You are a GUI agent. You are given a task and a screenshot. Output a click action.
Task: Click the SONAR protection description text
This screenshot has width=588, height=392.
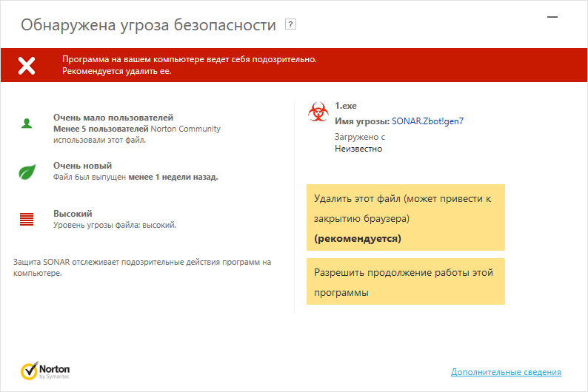(142, 267)
